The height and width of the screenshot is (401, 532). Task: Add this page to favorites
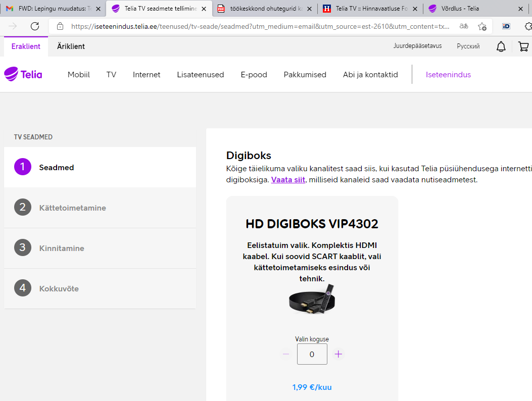[x=482, y=26]
